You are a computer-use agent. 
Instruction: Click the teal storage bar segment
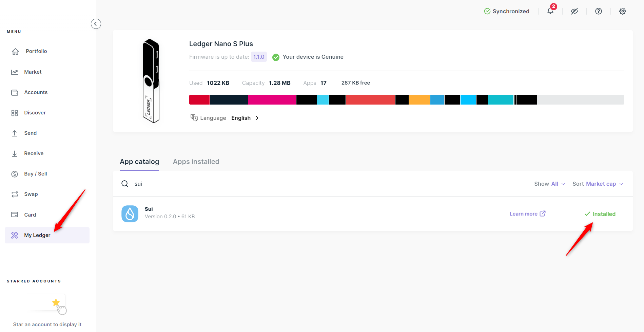501,100
